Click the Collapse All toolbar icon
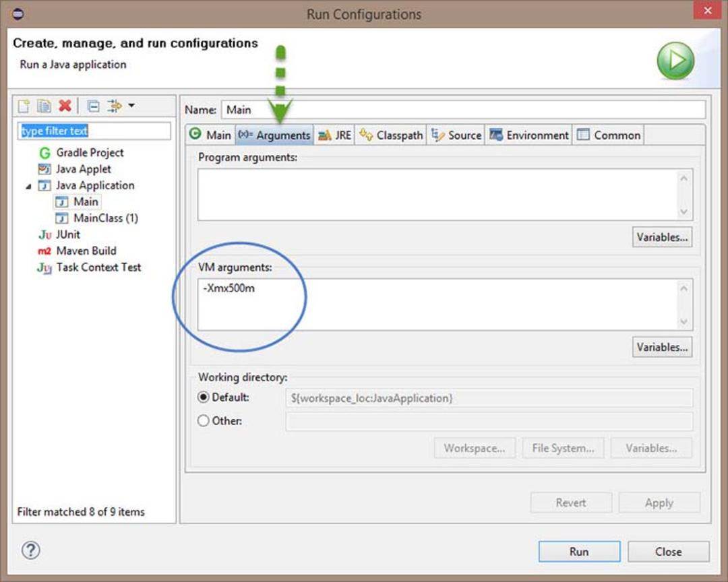728x582 pixels. (x=93, y=106)
